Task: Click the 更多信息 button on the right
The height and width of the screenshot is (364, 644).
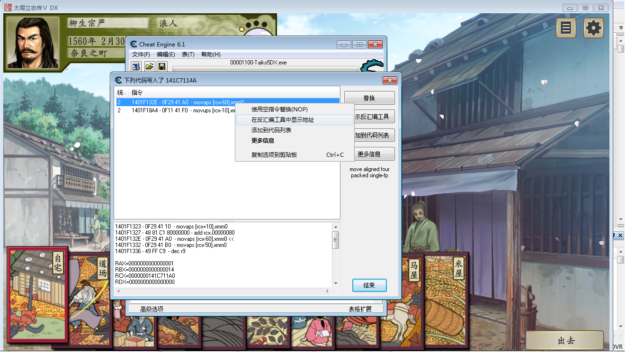Action: pyautogui.click(x=374, y=154)
